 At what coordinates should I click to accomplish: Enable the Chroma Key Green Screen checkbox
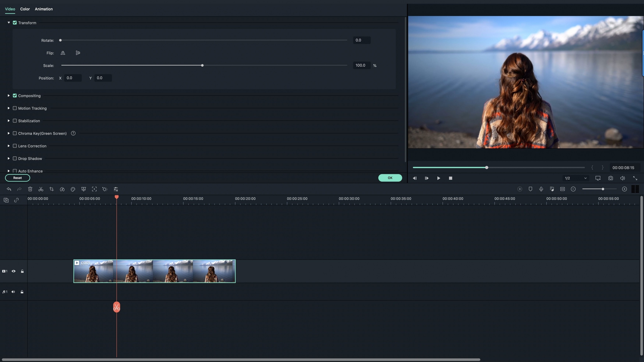coord(15,133)
